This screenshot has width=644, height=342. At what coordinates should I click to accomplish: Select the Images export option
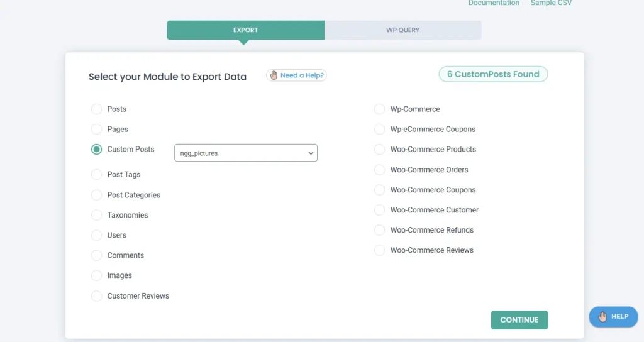click(x=96, y=275)
